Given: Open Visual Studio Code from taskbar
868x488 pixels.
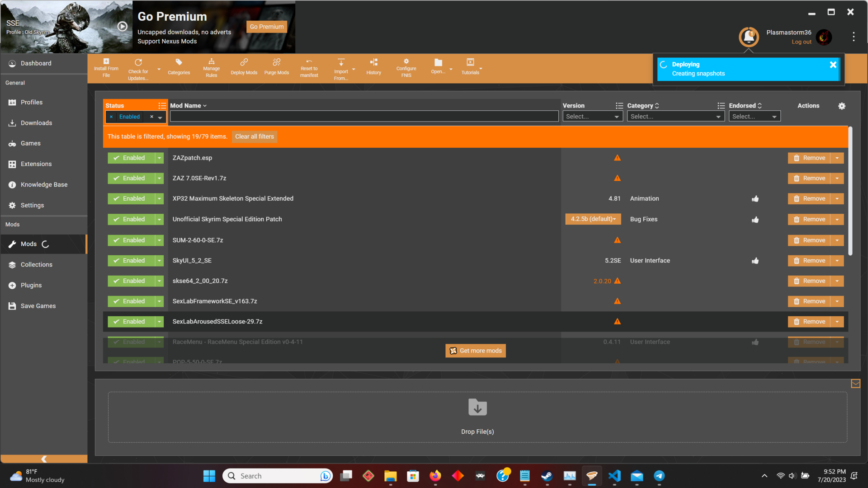Looking at the screenshot, I should click(614, 476).
